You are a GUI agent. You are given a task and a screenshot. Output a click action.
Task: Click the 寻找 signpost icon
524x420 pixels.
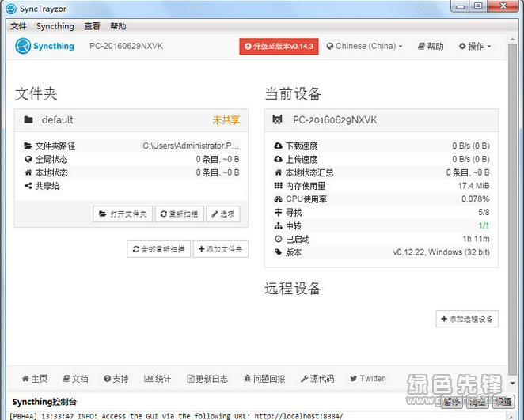[278, 212]
